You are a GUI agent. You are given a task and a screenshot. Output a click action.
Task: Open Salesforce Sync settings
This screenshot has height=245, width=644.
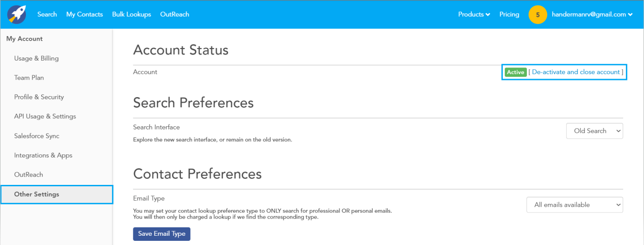click(37, 136)
